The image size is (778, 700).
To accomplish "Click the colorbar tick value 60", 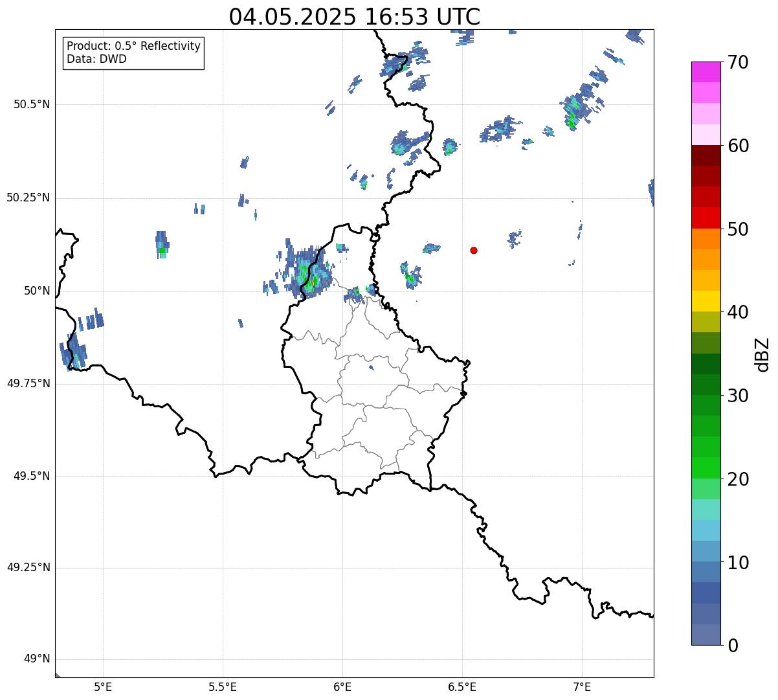I will pos(738,146).
